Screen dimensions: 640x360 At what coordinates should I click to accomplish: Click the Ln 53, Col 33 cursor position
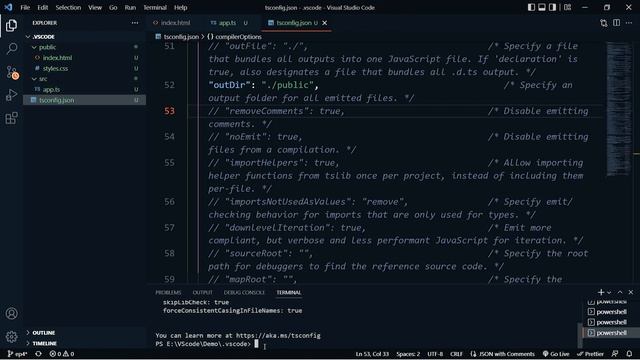(372, 354)
